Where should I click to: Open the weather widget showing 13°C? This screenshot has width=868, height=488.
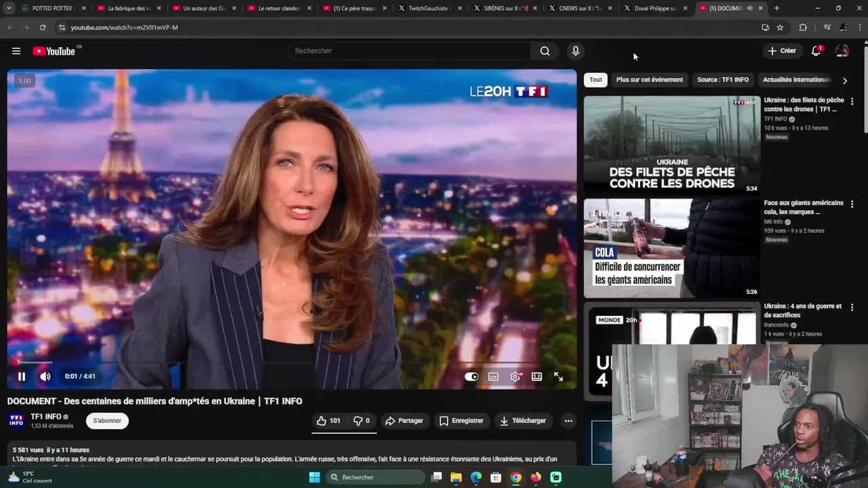click(x=29, y=477)
